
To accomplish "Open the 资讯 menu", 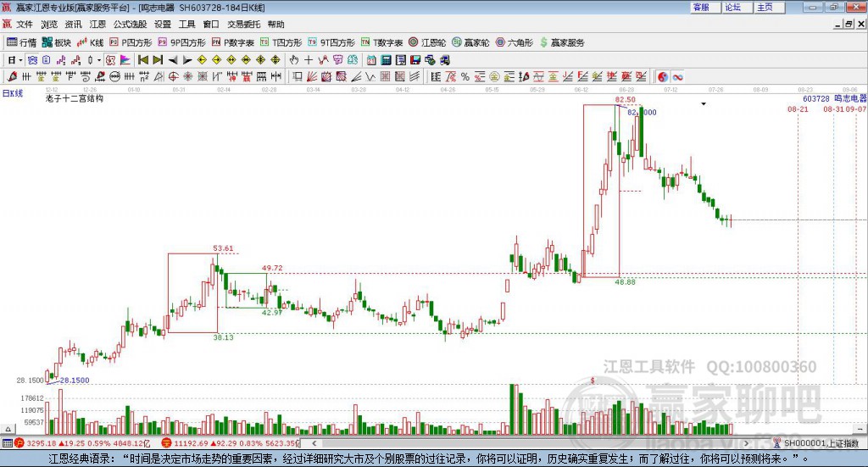I will click(73, 25).
